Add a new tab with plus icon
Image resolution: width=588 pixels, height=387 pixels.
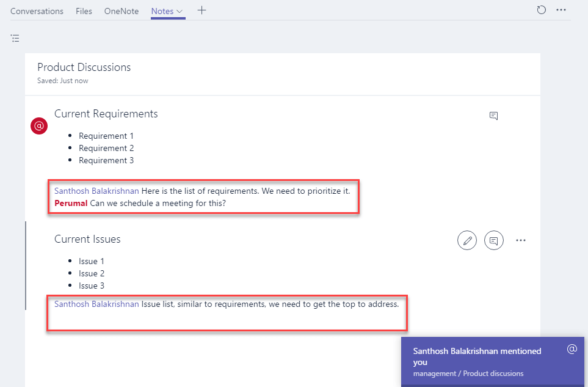click(x=202, y=10)
